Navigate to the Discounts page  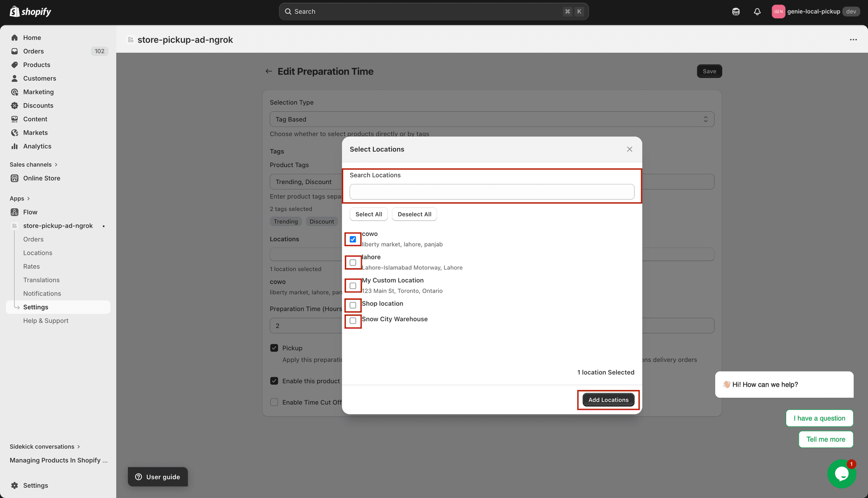point(38,105)
